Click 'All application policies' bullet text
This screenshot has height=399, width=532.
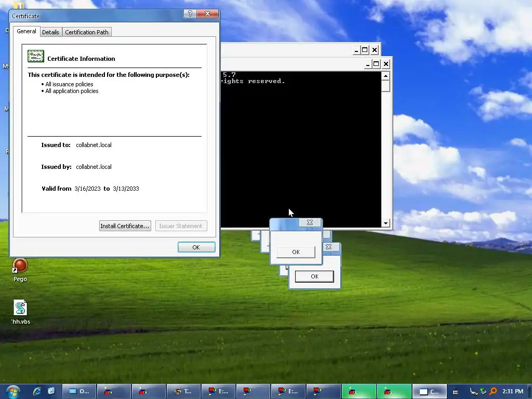[72, 91]
